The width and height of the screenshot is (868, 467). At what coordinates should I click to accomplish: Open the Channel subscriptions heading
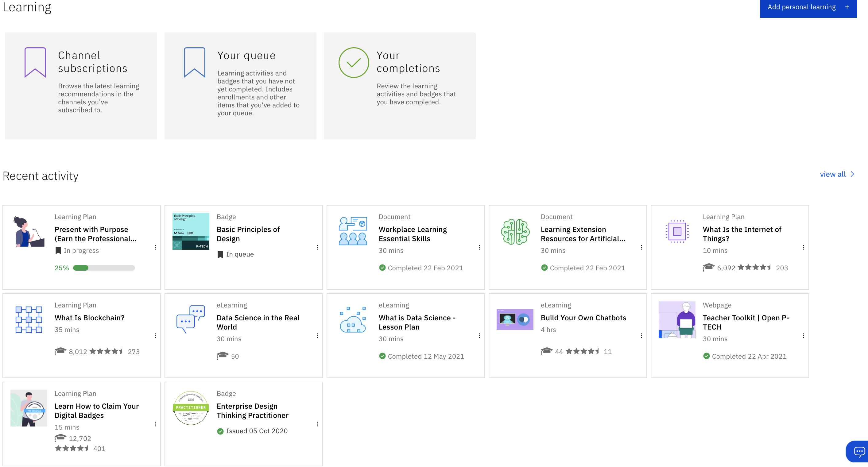tap(92, 62)
